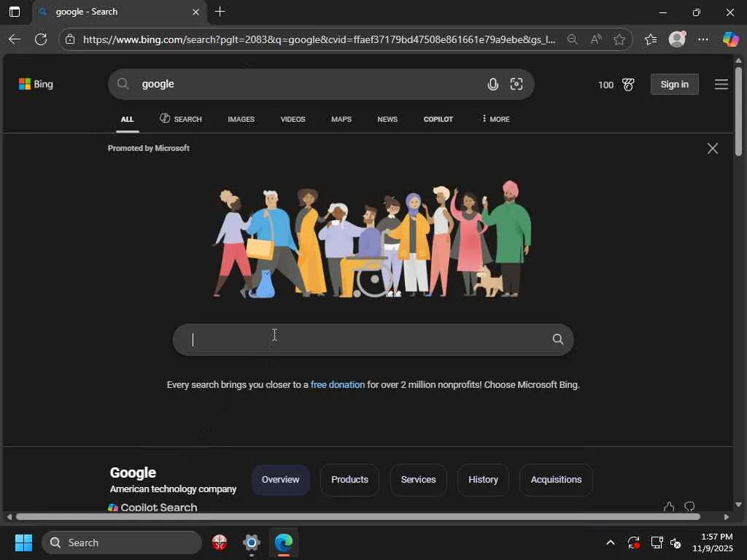Open the Windows Start menu
This screenshot has width=747, height=560.
pyautogui.click(x=23, y=542)
